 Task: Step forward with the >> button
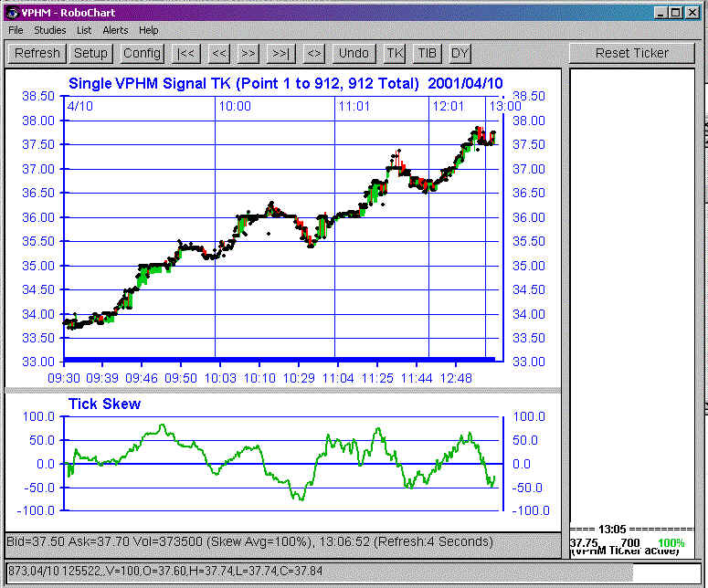pyautogui.click(x=248, y=53)
